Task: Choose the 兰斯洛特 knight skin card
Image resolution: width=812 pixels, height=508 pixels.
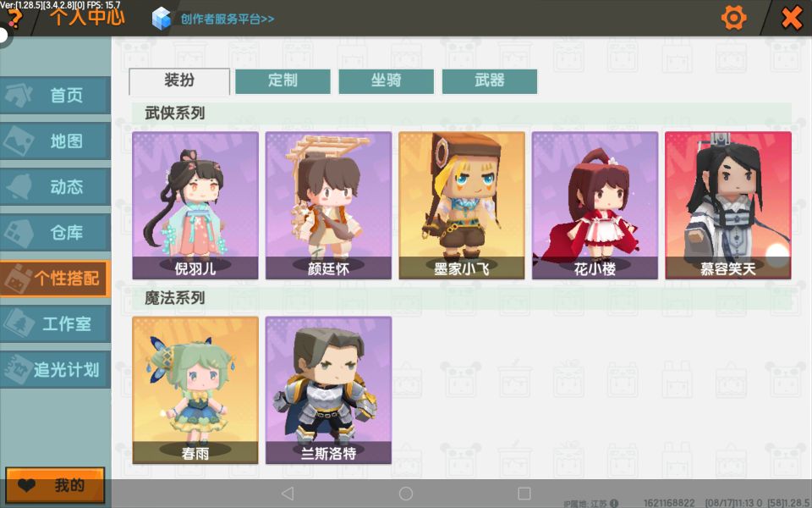Action: 328,390
